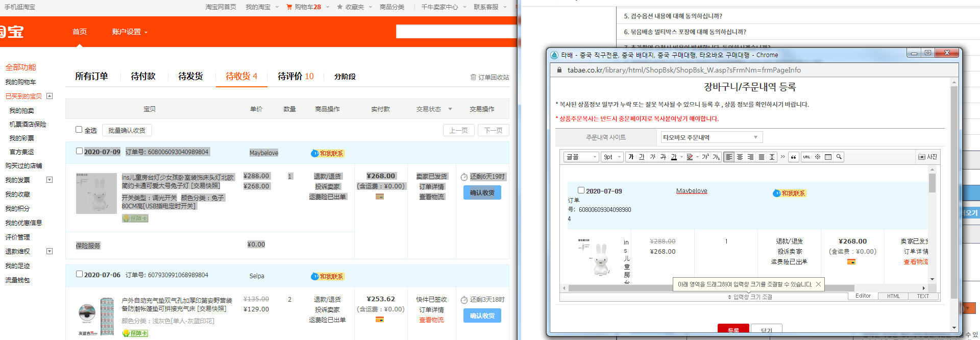Click 입력창 크기 조절 editor resize handle
Screen dimensions: 980x340
tap(750, 297)
